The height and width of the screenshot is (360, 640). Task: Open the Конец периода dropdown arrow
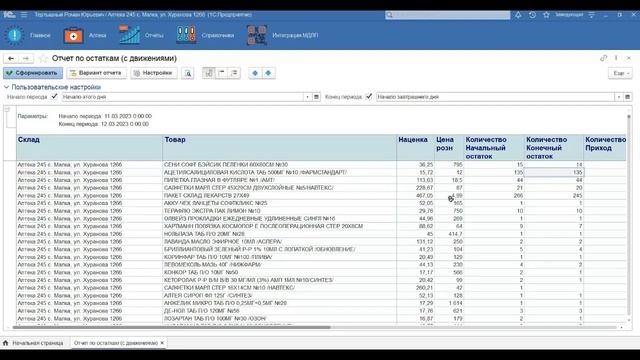tap(619, 97)
